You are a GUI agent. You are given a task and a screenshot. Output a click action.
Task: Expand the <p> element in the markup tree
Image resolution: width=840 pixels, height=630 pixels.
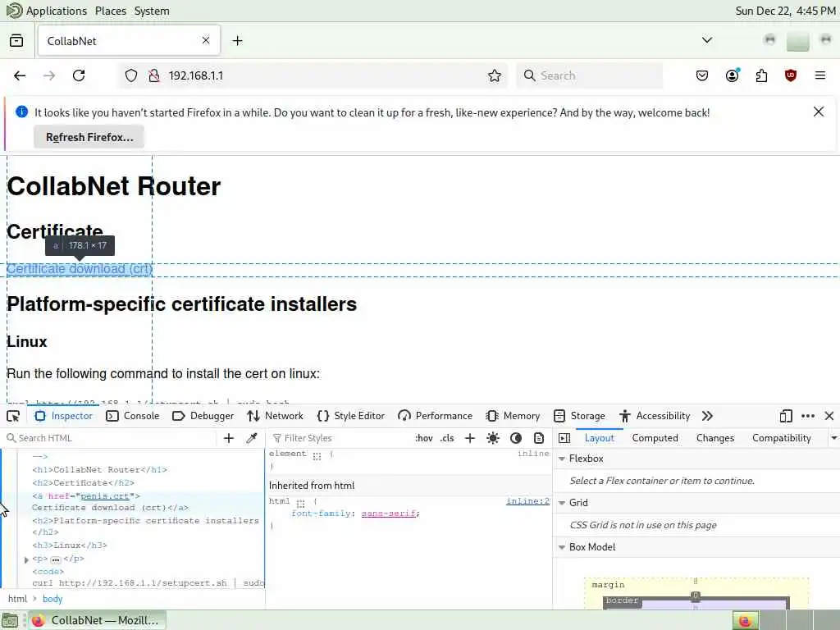pos(26,559)
